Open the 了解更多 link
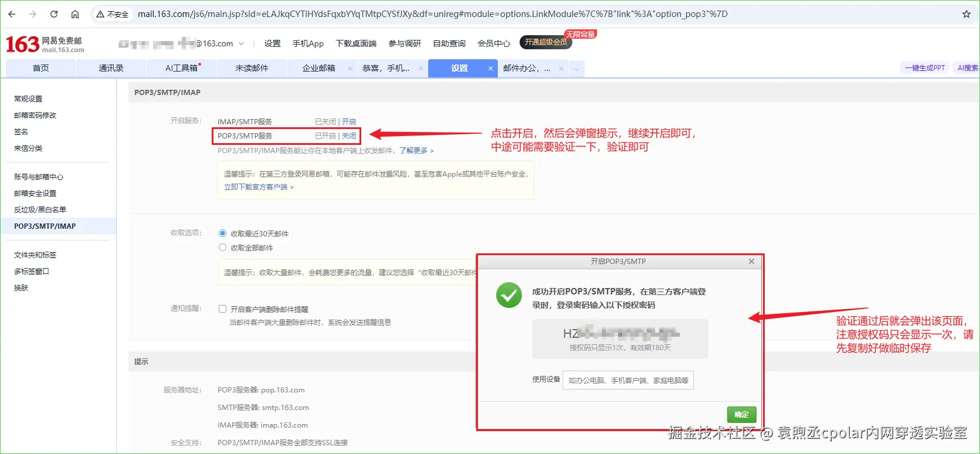 416,151
